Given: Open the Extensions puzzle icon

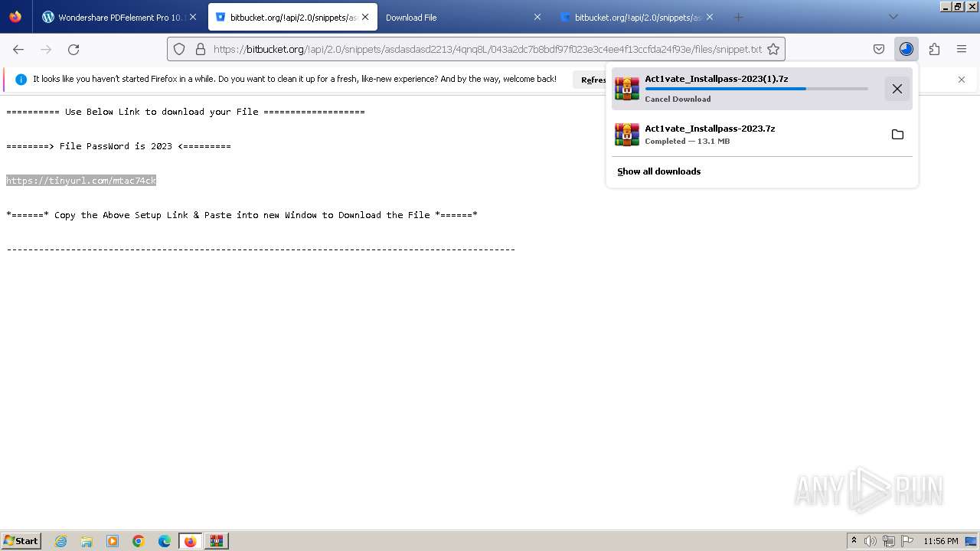Looking at the screenshot, I should pyautogui.click(x=934, y=49).
